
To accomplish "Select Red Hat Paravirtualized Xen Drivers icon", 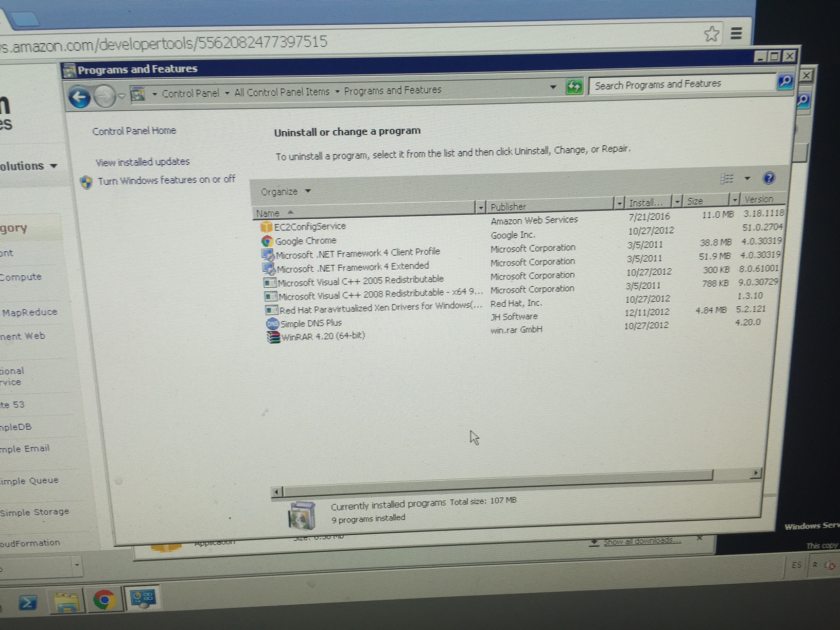I will 271,310.
